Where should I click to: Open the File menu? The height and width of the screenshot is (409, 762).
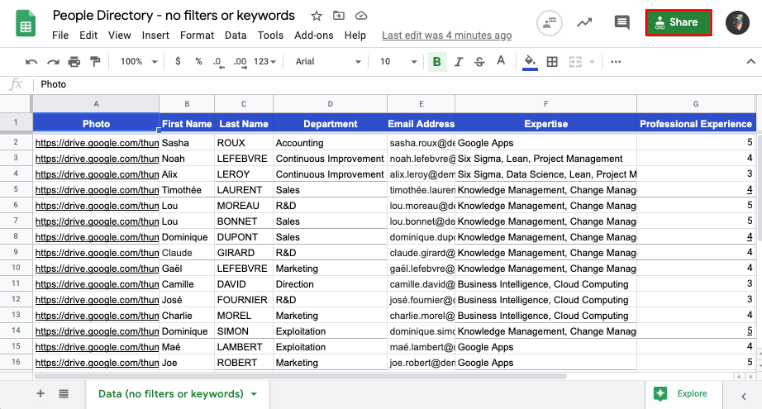[60, 35]
